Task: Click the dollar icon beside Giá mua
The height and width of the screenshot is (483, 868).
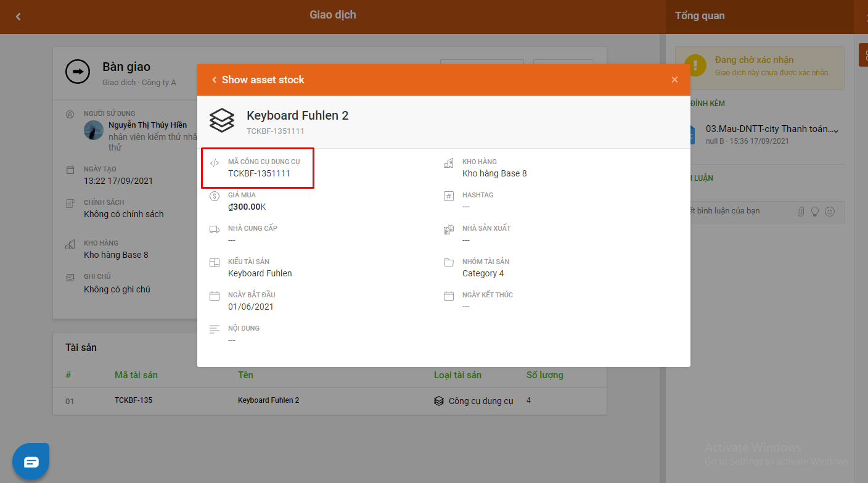Action: pos(215,196)
